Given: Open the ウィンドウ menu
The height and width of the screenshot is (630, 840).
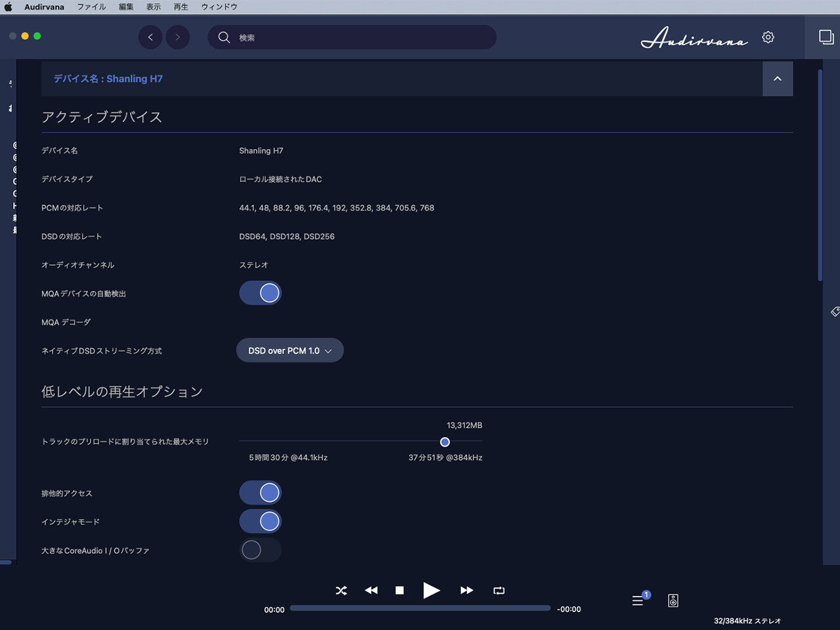Looking at the screenshot, I should point(219,7).
